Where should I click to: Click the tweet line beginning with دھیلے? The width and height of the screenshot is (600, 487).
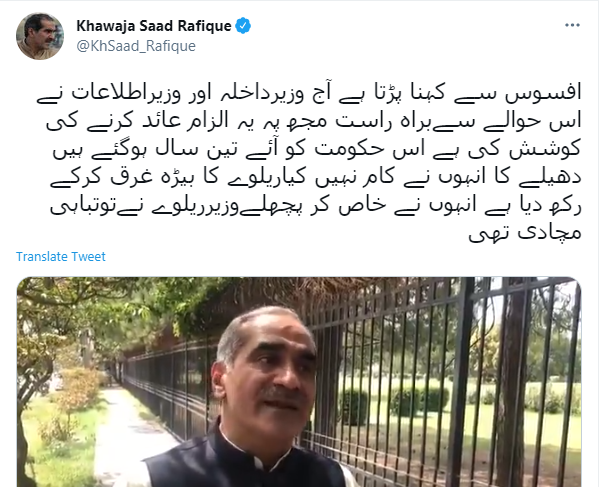pyautogui.click(x=316, y=177)
